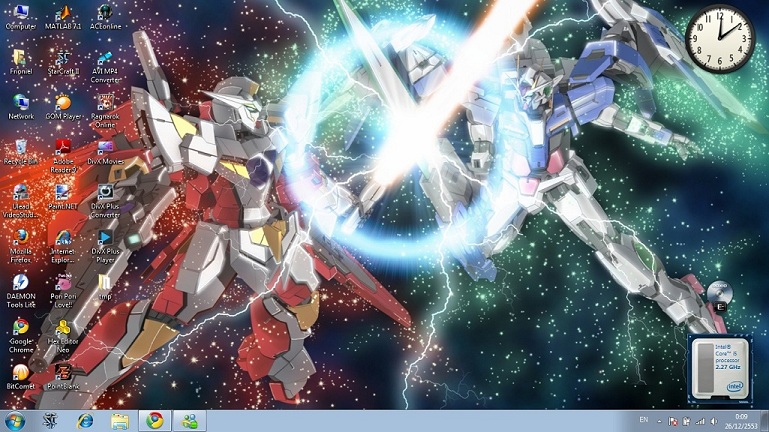Click the Intel Core i5 gadget

(x=720, y=369)
